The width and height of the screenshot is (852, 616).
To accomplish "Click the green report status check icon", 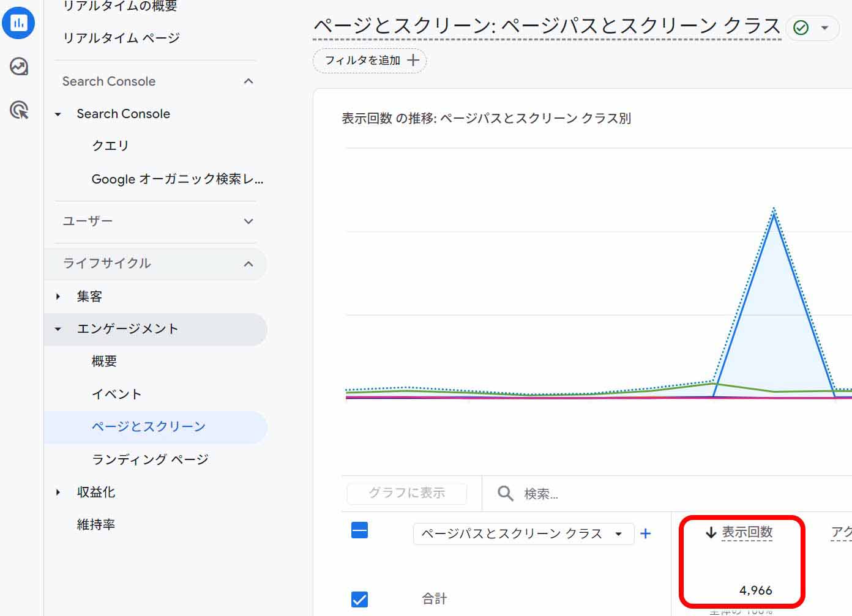I will pyautogui.click(x=801, y=28).
